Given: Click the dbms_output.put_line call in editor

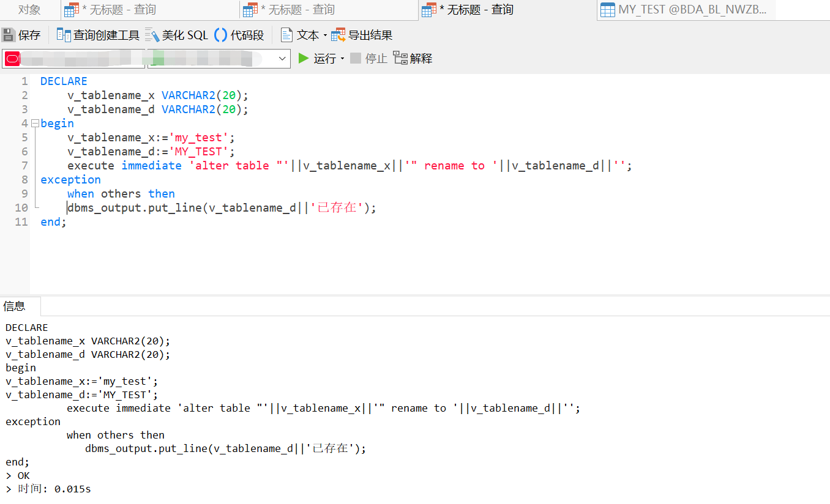Looking at the screenshot, I should [x=222, y=208].
